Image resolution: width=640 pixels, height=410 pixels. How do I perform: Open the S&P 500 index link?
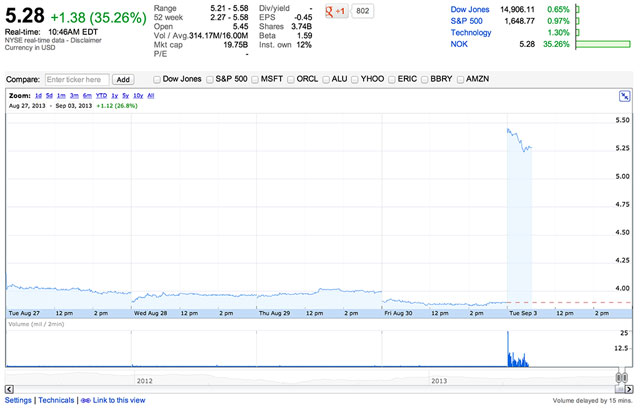coord(467,21)
